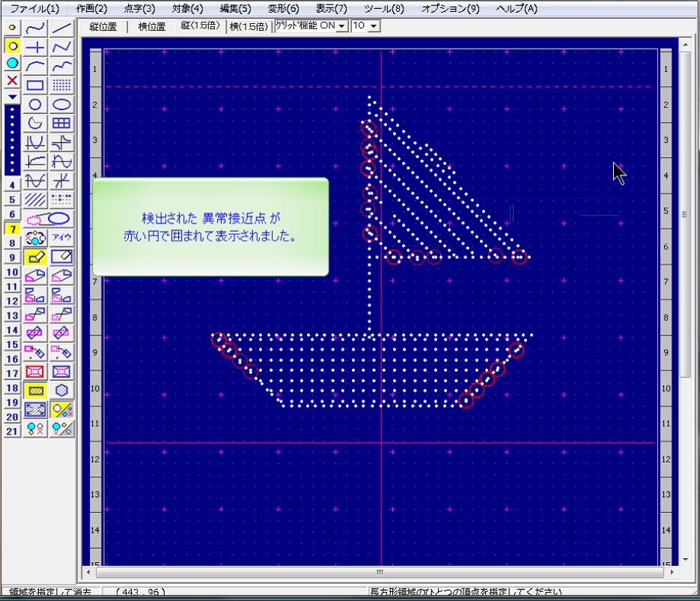700x601 pixels.
Task: Select the large cyan dot size
Action: point(12,64)
